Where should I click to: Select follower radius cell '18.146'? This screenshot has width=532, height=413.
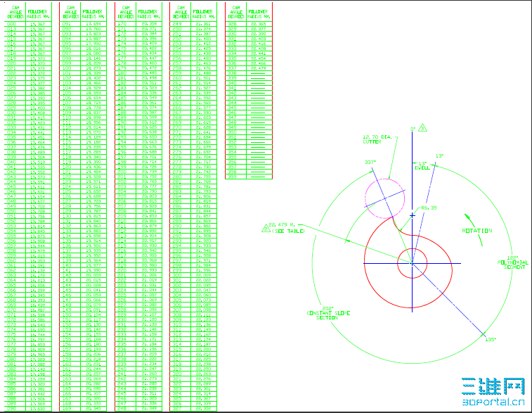coord(93,58)
